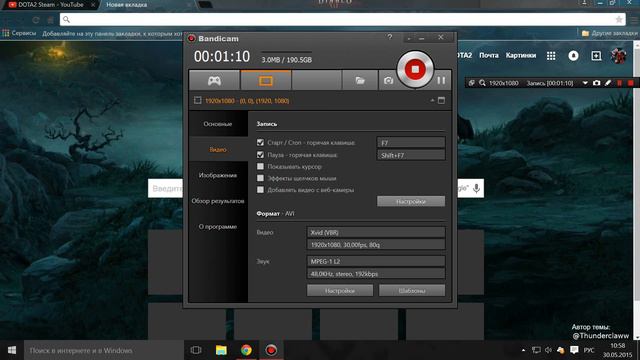640x360 pixels.
Task: Collapse the Bandicam panel with the up arrow
Action: tap(432, 100)
